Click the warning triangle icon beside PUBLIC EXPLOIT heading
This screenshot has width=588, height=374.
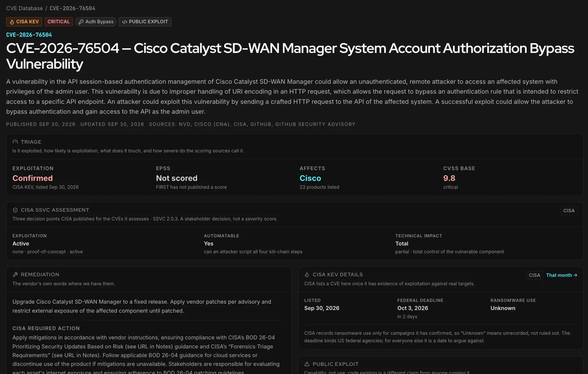(307, 364)
